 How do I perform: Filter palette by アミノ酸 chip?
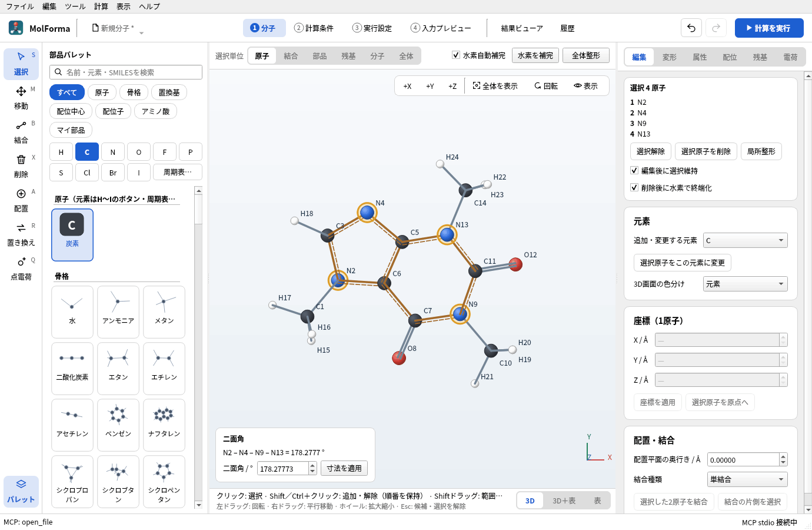(155, 111)
